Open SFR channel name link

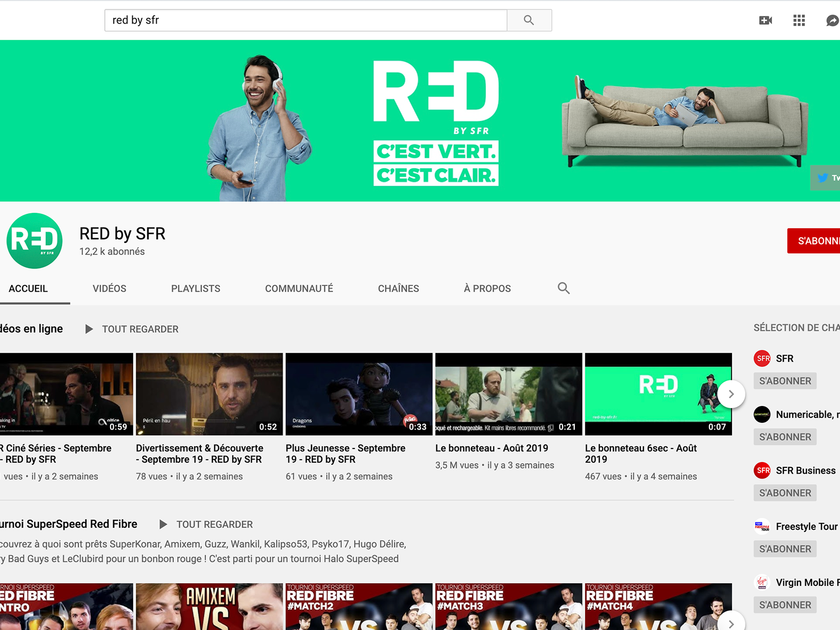tap(784, 358)
